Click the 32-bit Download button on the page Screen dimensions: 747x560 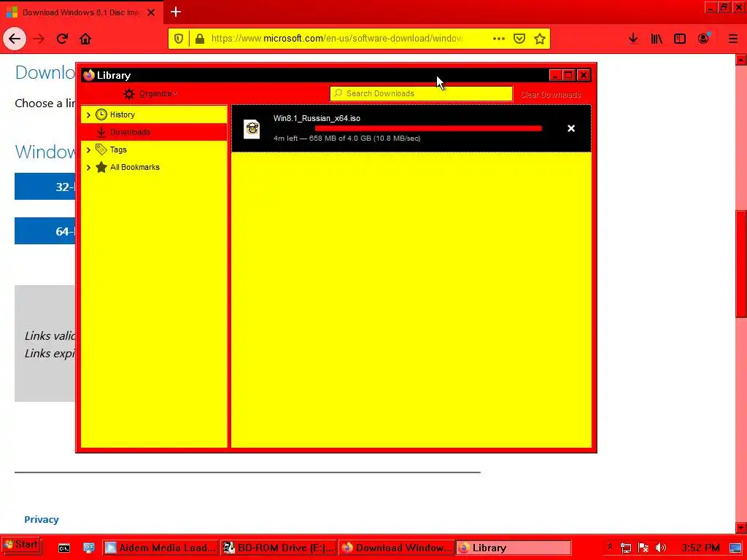pos(44,186)
